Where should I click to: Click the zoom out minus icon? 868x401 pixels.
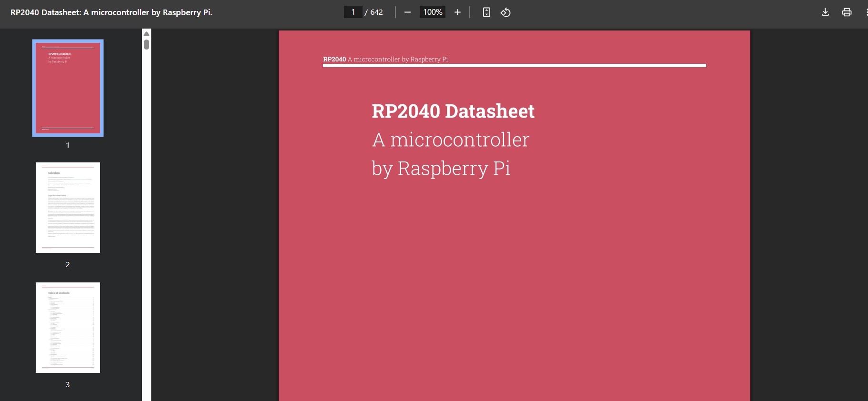coord(407,12)
